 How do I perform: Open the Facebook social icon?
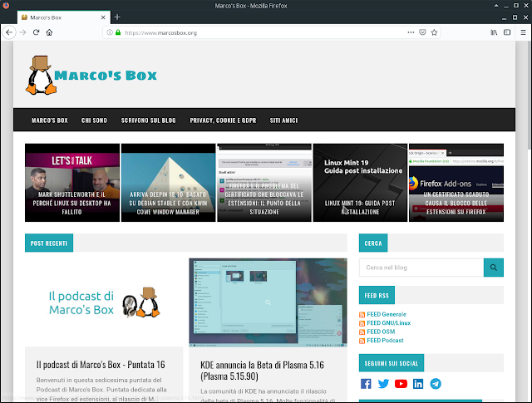coord(366,384)
